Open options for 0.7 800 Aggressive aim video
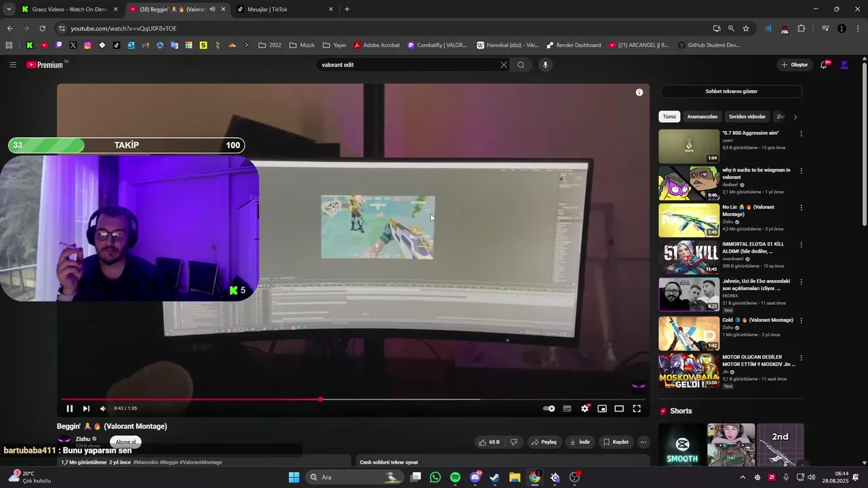 (801, 134)
